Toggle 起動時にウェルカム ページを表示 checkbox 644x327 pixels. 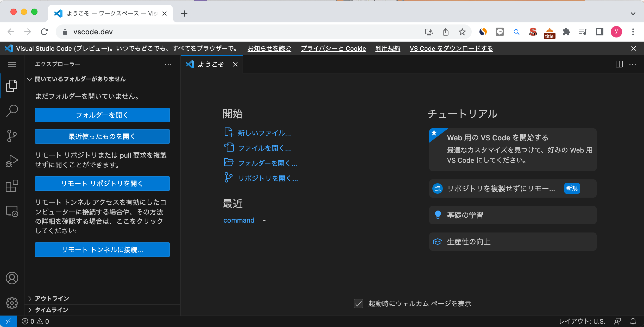358,304
